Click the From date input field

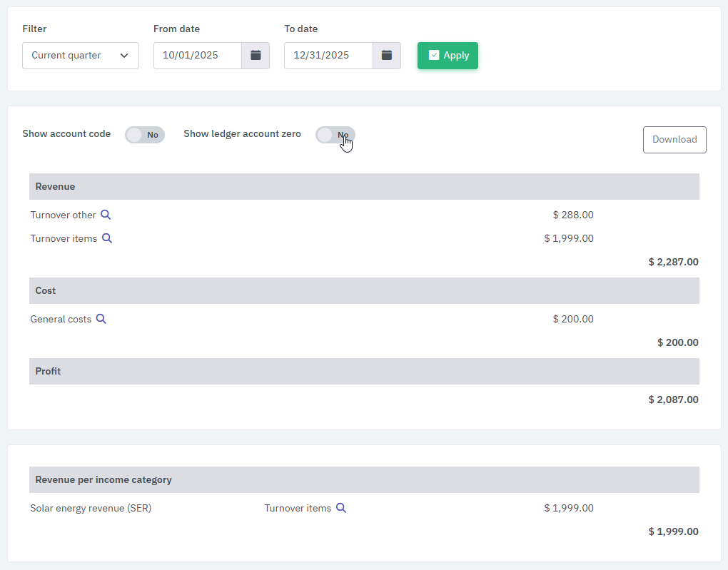click(198, 56)
